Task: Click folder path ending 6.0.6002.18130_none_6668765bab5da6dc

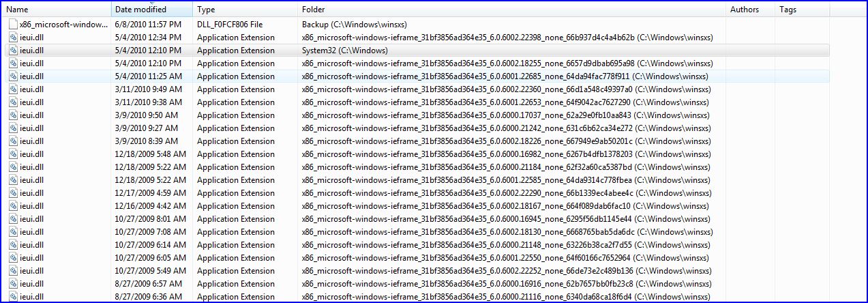Action: 507,232
